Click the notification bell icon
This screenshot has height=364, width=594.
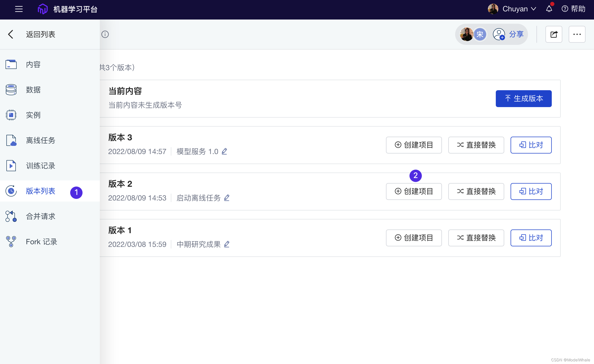tap(549, 9)
